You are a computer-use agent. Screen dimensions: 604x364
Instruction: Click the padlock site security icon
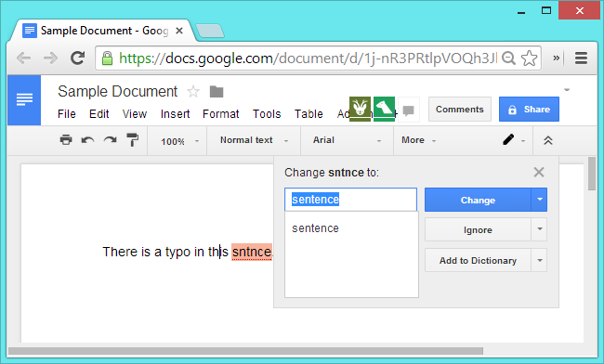[x=107, y=58]
